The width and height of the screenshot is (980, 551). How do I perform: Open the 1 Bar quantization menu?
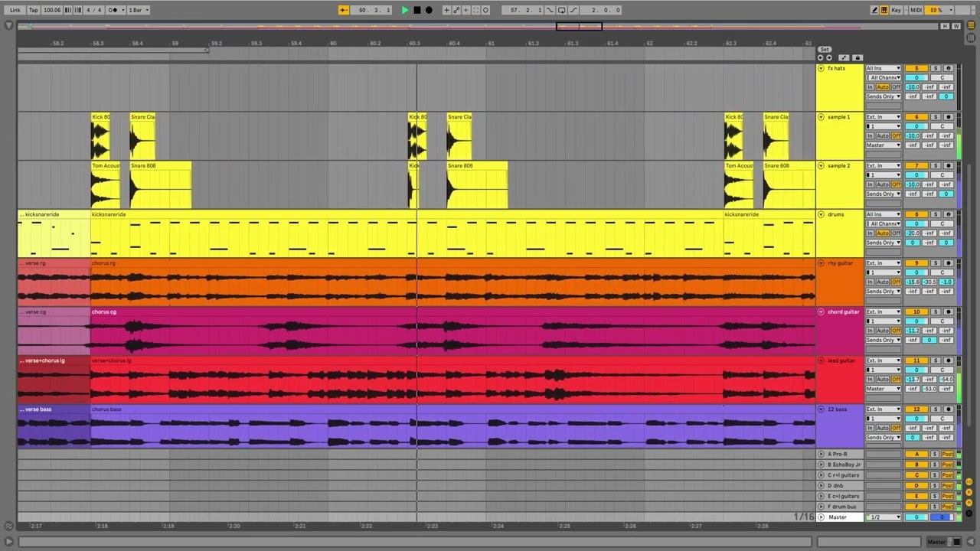click(x=138, y=10)
